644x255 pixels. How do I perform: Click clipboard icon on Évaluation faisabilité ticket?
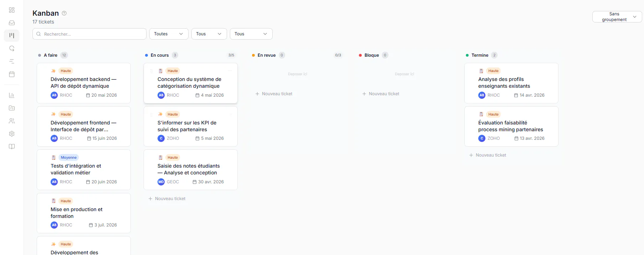point(481,114)
